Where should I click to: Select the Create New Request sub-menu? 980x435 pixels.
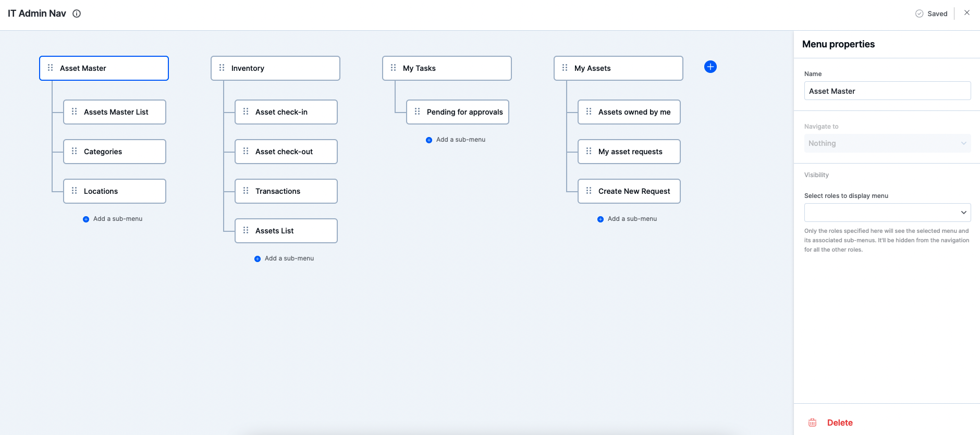coord(629,191)
